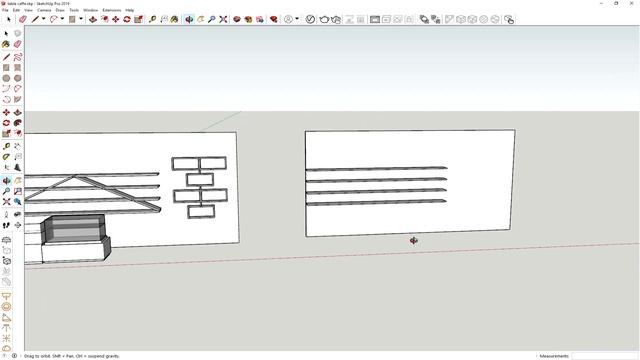Click the user profile sign-in icon
The height and width of the screenshot is (360, 640).
(x=288, y=19)
